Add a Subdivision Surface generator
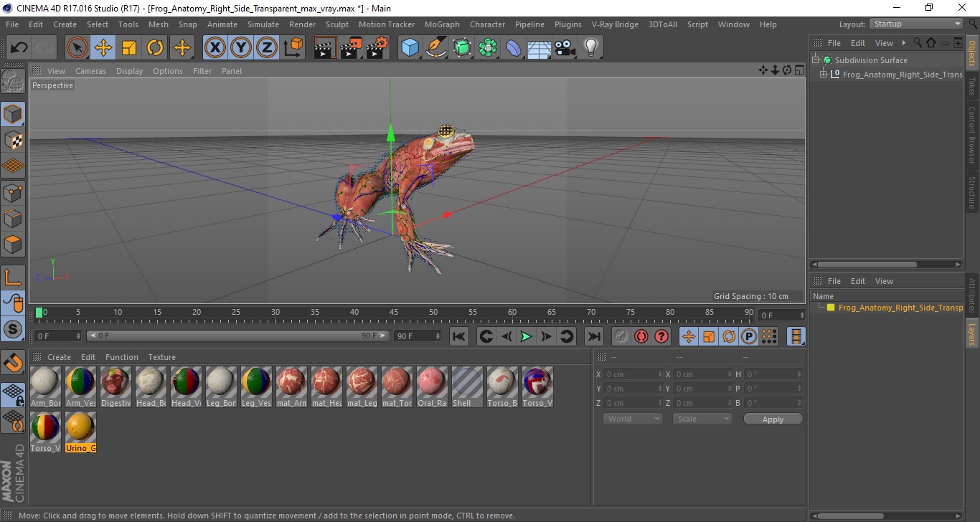980x522 pixels. (x=462, y=48)
